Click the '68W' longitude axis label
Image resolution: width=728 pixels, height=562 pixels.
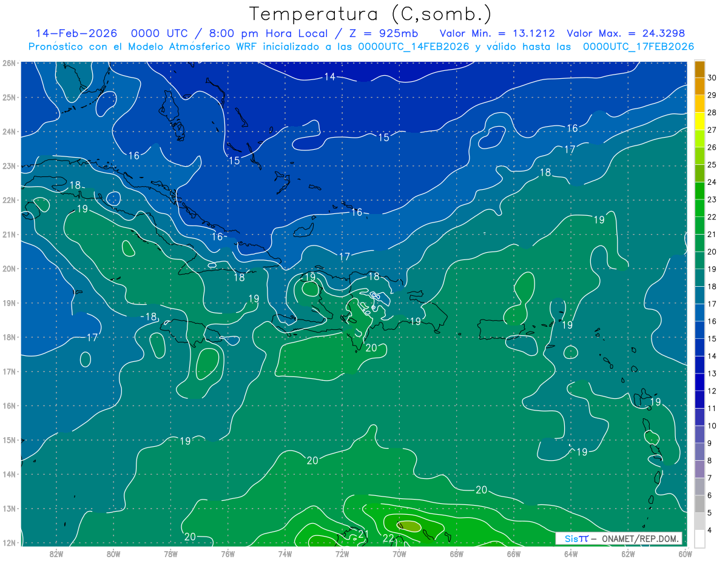coord(456,554)
